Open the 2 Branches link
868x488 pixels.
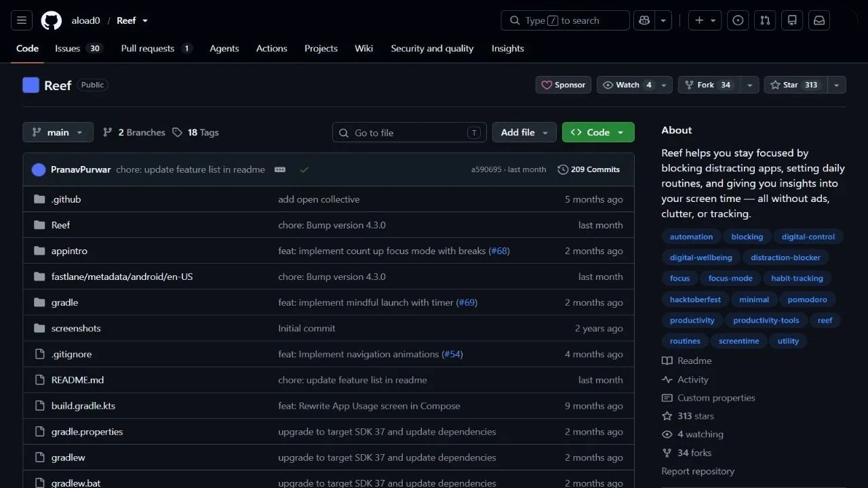134,132
